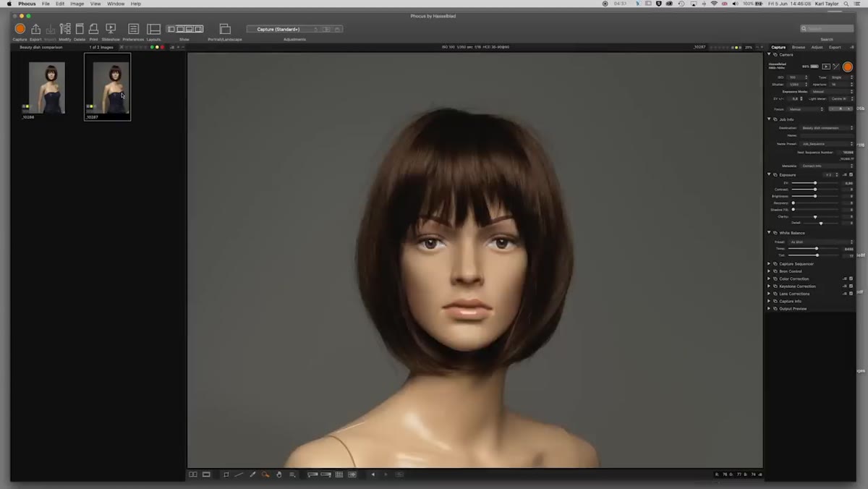
Task: Select the hand pan tool
Action: click(x=279, y=475)
